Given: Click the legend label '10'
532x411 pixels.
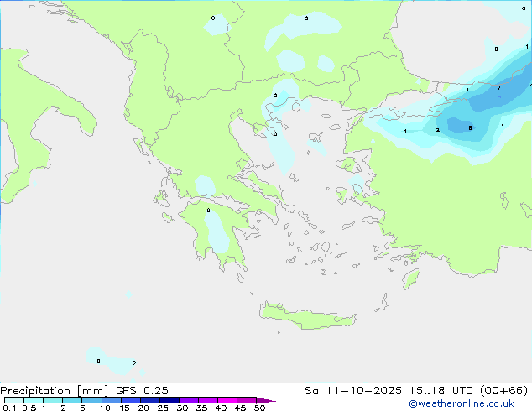Looking at the screenshot, I should pos(105,408).
